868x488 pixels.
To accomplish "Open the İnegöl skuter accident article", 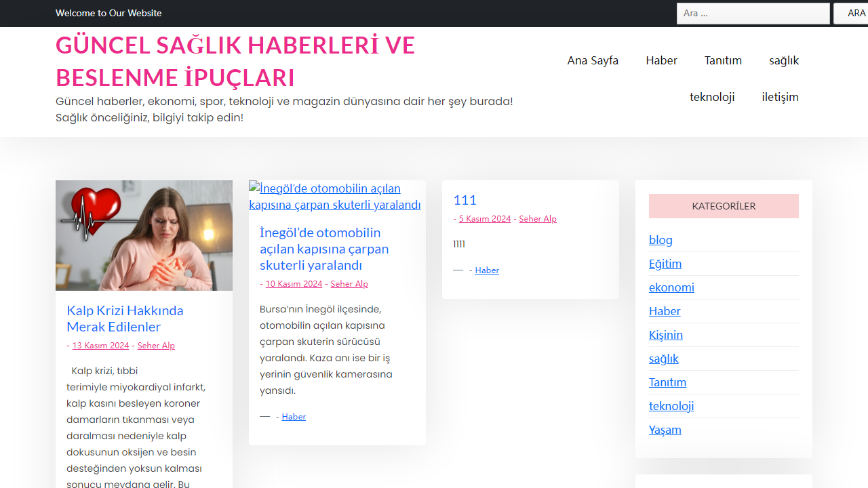I will tap(324, 249).
